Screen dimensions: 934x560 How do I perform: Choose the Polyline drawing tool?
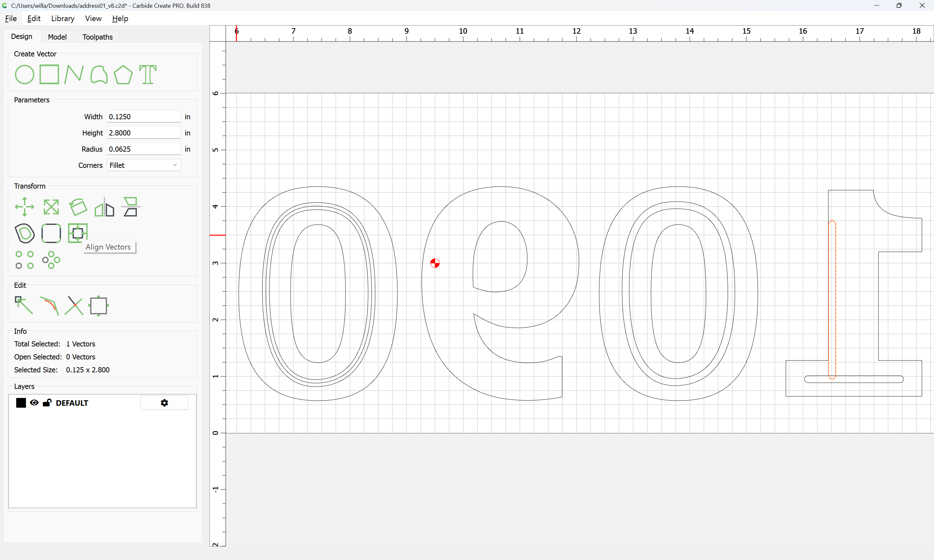74,74
